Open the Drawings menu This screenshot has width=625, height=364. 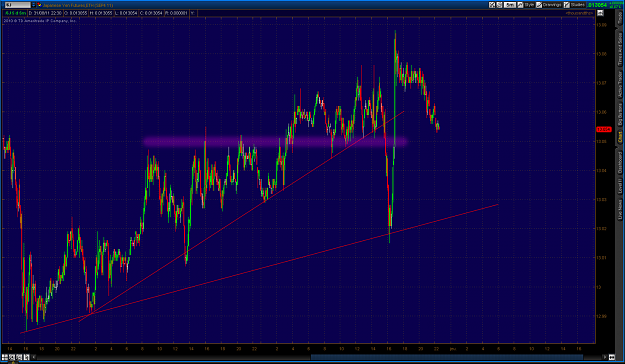click(x=552, y=5)
